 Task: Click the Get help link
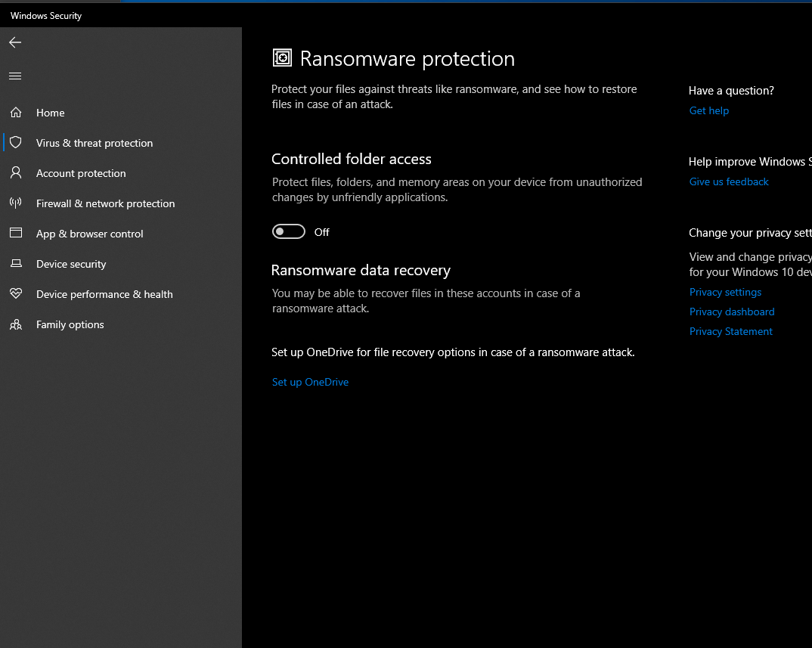click(709, 111)
